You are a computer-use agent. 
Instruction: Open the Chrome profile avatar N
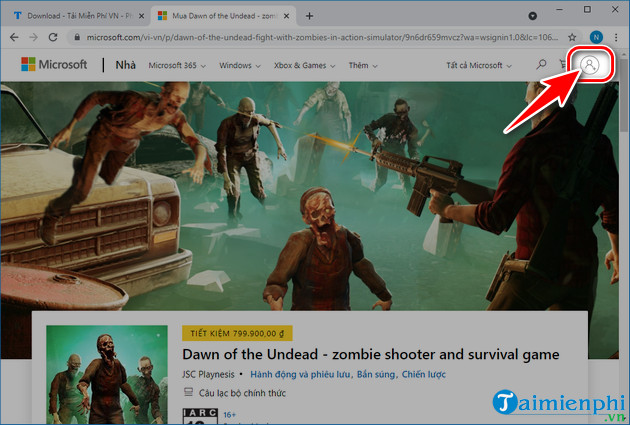pyautogui.click(x=596, y=37)
